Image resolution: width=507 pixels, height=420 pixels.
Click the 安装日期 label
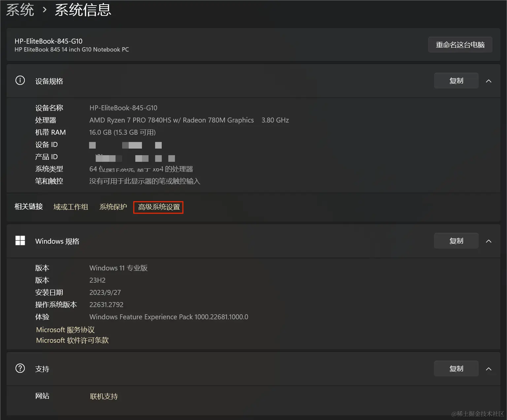(x=49, y=293)
